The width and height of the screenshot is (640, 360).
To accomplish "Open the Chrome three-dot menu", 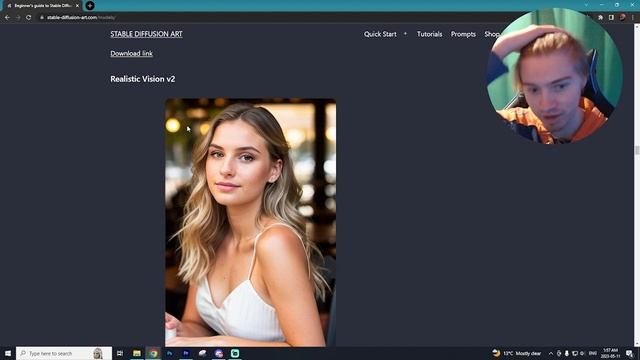I will [633, 18].
